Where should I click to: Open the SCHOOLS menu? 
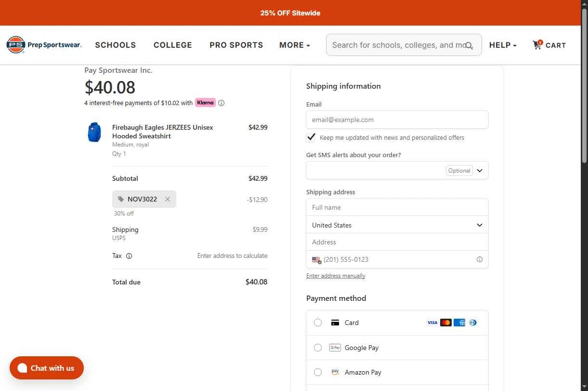pos(116,45)
